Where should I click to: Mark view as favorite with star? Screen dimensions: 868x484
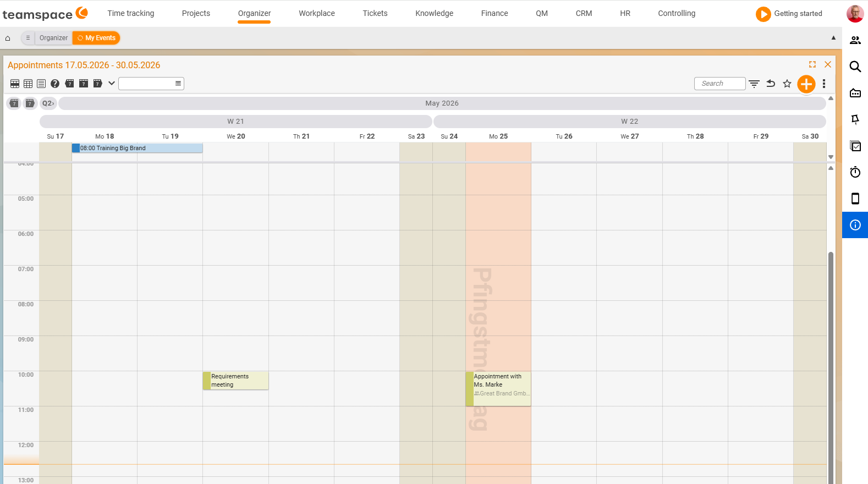(x=787, y=84)
